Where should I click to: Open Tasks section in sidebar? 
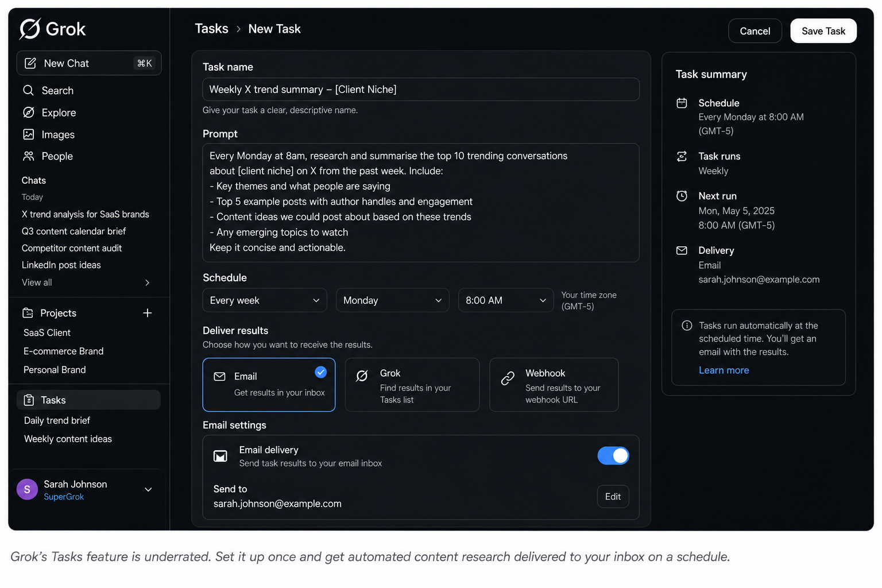[x=88, y=400]
